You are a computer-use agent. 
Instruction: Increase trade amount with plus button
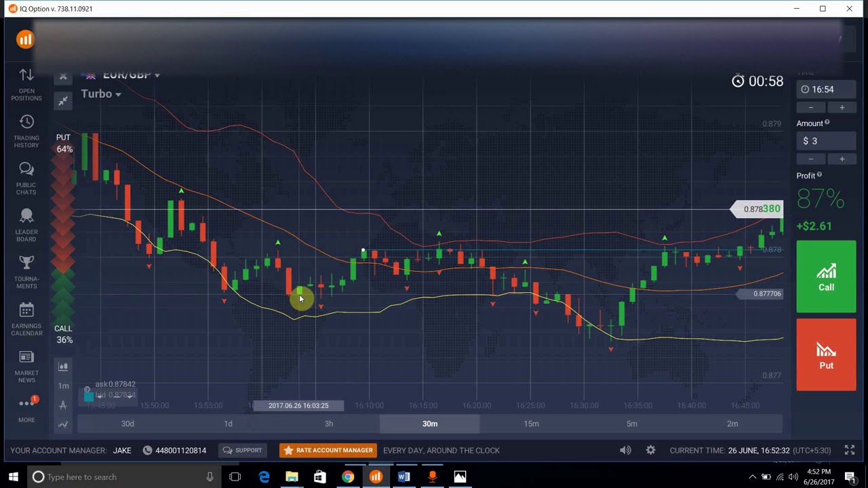click(x=842, y=159)
